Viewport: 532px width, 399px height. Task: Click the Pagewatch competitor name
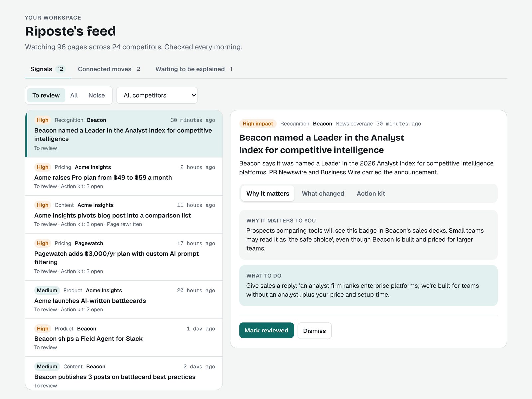click(x=89, y=243)
